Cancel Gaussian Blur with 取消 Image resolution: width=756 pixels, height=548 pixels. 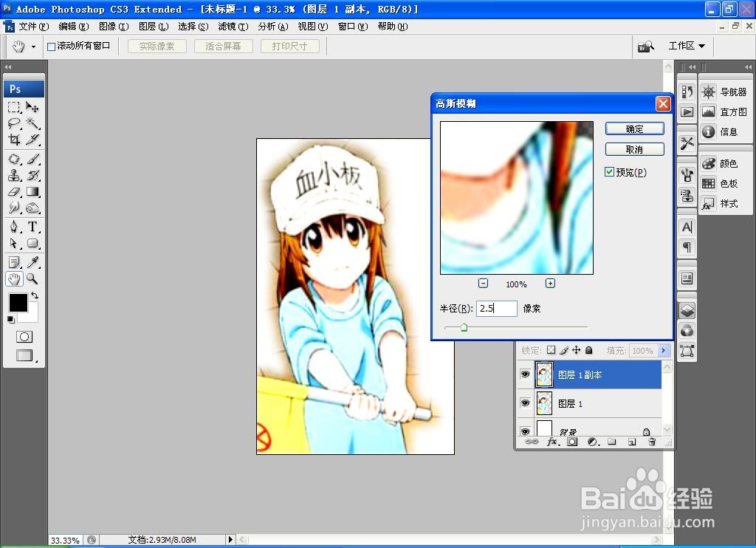[x=634, y=149]
